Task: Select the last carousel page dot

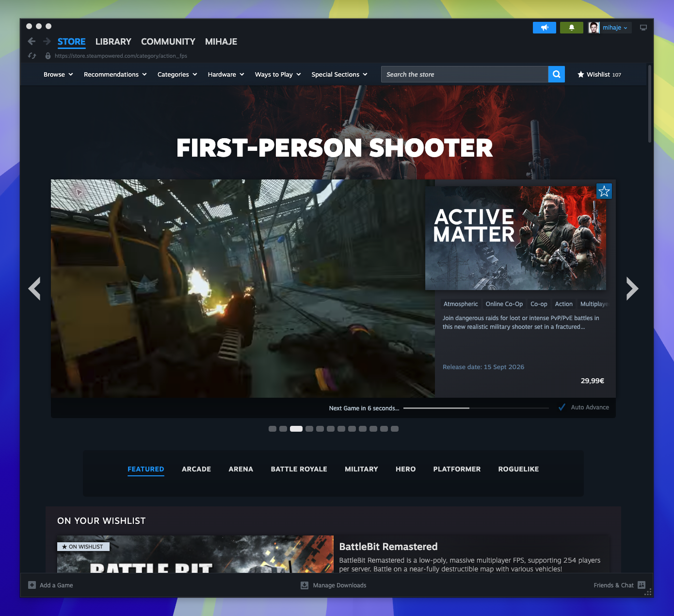Action: 395,429
